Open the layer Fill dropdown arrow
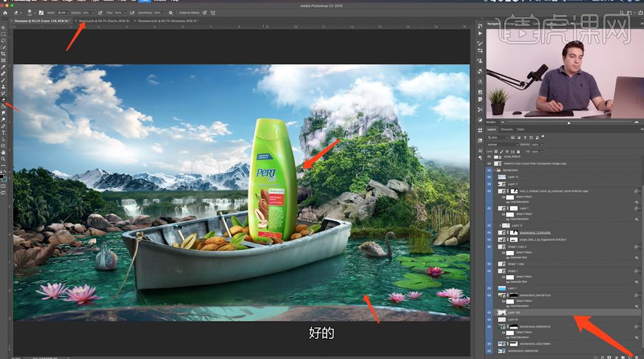The width and height of the screenshot is (644, 359). (542, 152)
